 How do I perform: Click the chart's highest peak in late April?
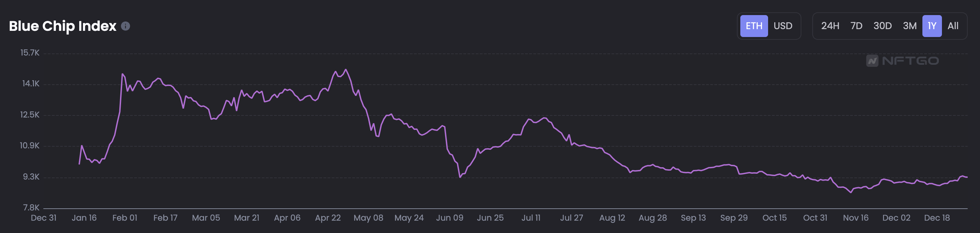pyautogui.click(x=345, y=70)
